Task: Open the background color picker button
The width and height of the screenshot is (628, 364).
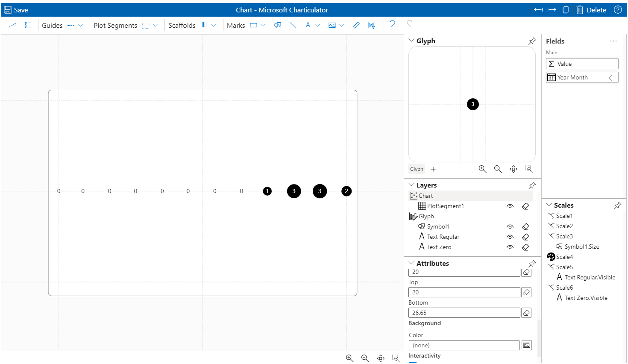Action: tap(527, 345)
